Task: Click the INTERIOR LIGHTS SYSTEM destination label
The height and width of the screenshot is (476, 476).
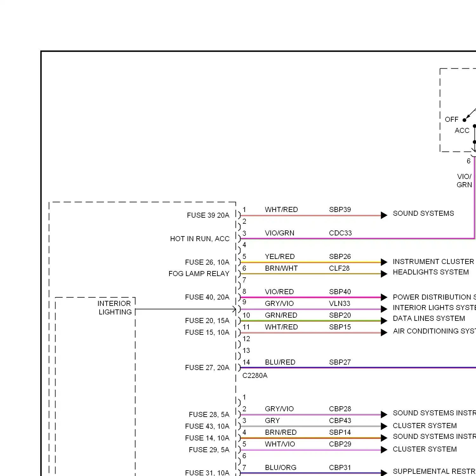Action: click(434, 307)
